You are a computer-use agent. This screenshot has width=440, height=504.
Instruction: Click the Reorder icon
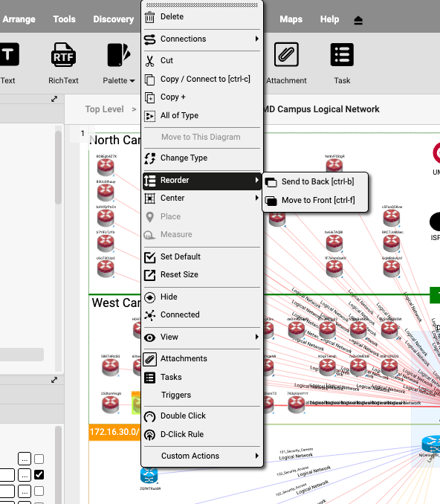(149, 181)
